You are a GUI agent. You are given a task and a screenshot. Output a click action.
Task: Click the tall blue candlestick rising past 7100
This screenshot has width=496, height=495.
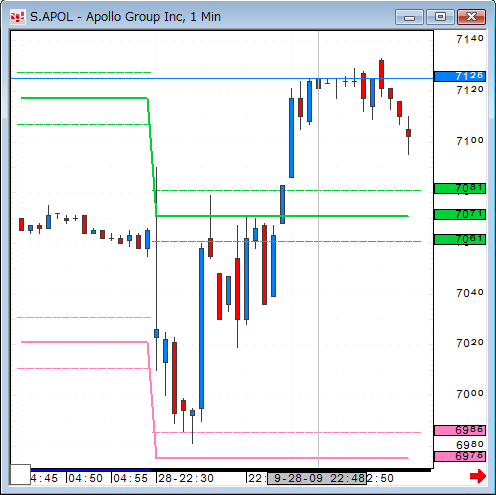(x=291, y=138)
